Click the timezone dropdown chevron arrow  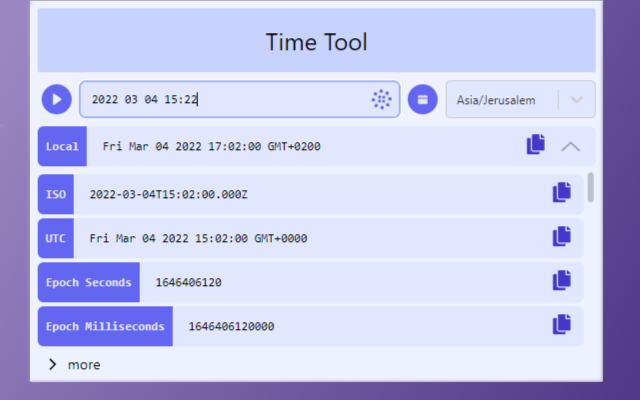pos(576,100)
